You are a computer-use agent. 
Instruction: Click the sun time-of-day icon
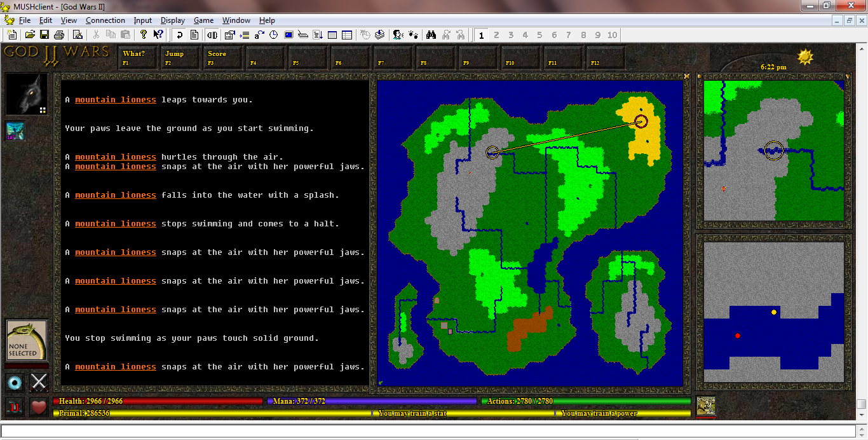tap(806, 57)
